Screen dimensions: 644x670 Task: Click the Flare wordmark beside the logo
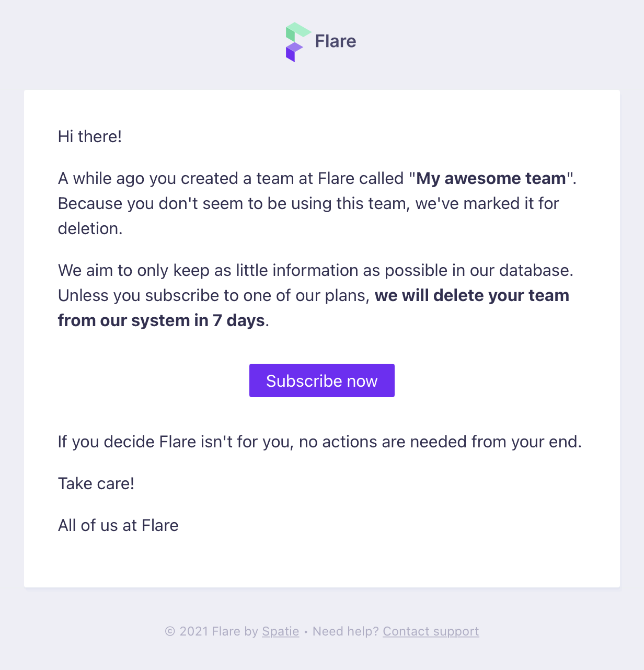coord(336,41)
